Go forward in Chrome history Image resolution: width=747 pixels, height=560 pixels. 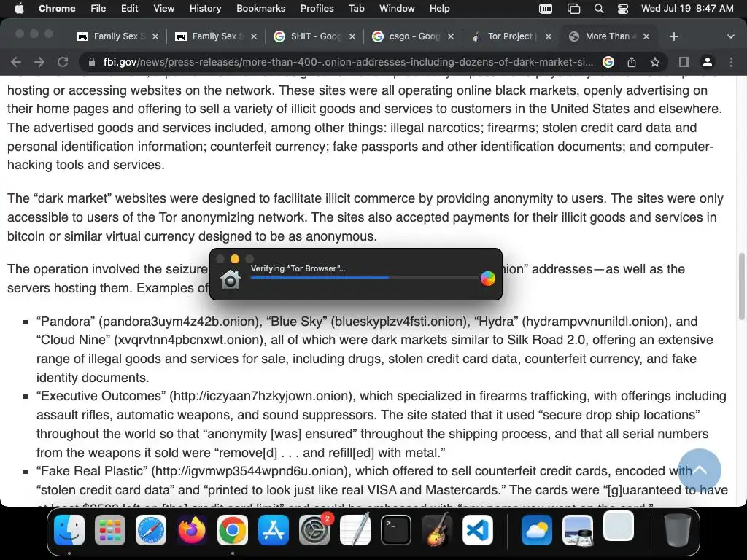click(39, 62)
